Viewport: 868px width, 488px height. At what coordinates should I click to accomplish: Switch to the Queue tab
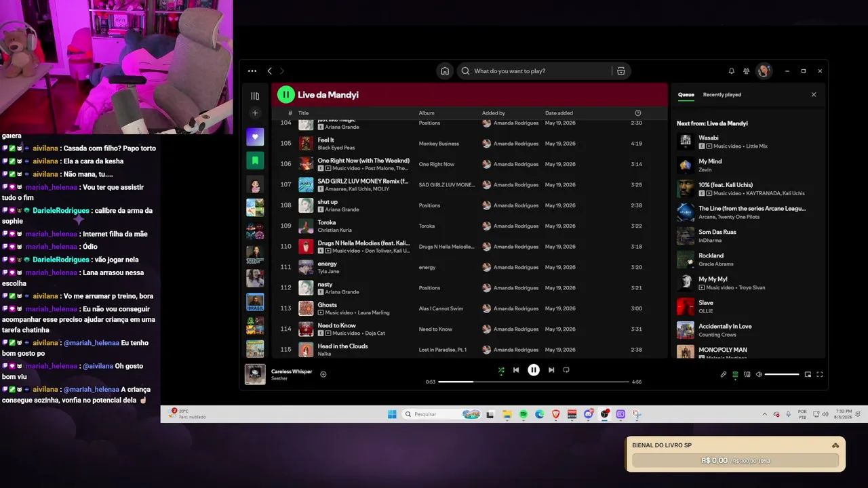686,95
